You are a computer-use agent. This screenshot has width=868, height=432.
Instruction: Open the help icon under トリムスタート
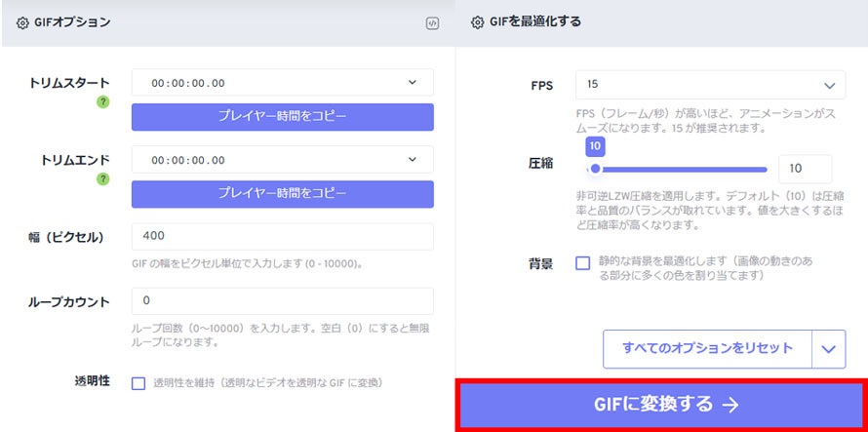click(103, 102)
